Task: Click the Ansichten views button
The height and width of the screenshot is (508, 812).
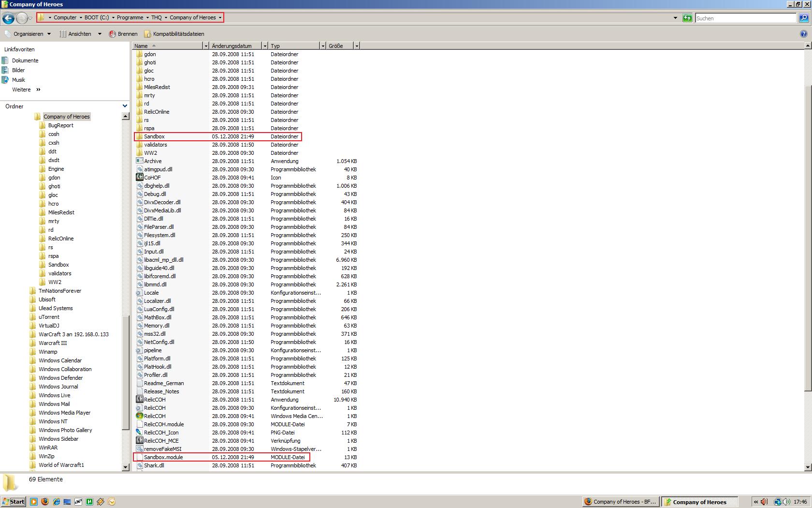Action: (x=75, y=34)
